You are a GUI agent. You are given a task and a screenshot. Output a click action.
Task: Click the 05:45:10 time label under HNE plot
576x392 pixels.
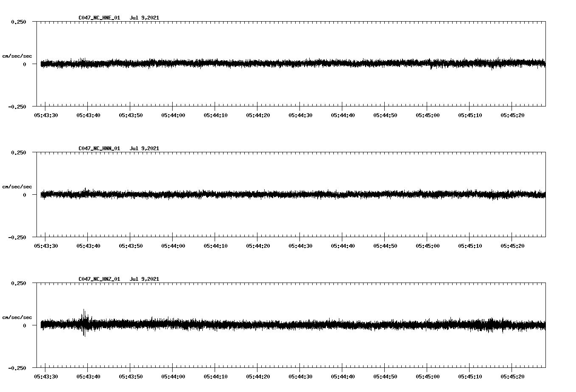click(470, 115)
